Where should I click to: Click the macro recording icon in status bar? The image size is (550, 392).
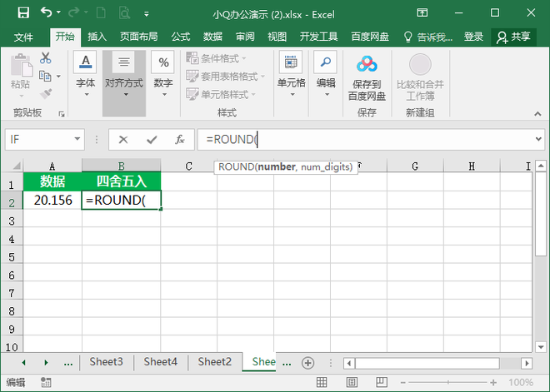pyautogui.click(x=46, y=382)
